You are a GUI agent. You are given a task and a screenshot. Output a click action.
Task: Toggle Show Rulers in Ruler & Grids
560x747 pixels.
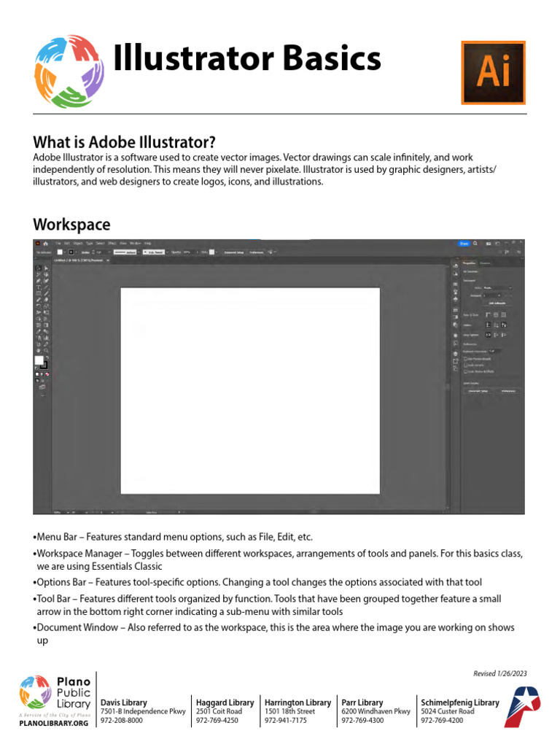[488, 315]
